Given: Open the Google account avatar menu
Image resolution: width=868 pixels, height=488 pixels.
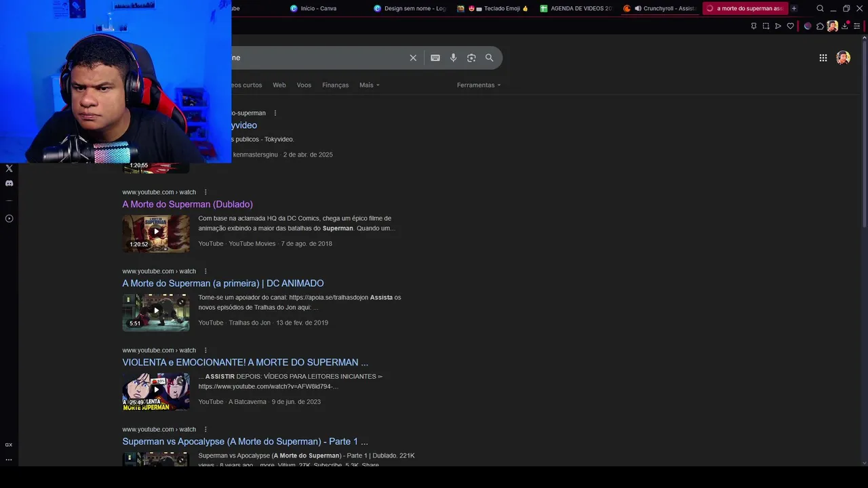Looking at the screenshot, I should pyautogui.click(x=843, y=58).
